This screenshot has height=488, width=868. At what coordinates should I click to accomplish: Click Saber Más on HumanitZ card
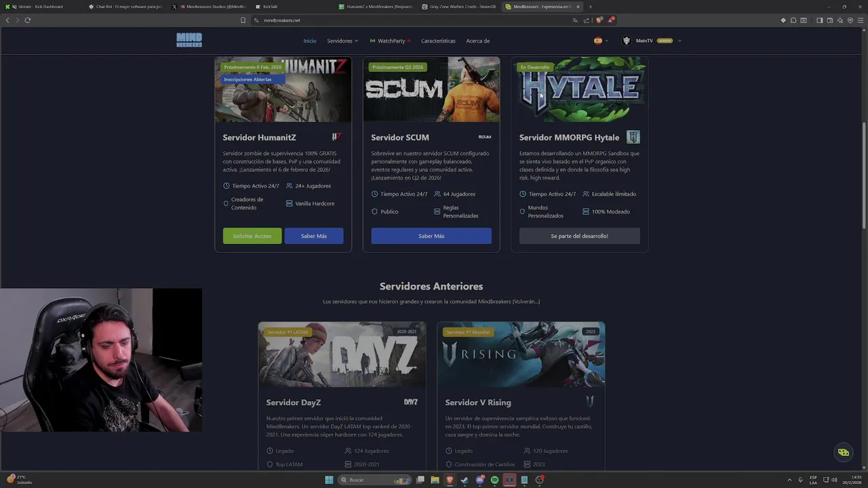[314, 236]
